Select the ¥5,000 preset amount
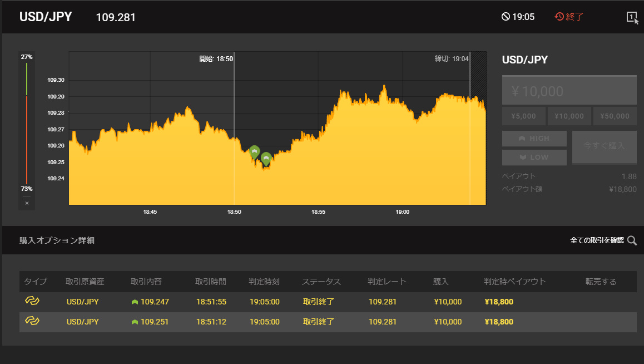 (x=524, y=116)
